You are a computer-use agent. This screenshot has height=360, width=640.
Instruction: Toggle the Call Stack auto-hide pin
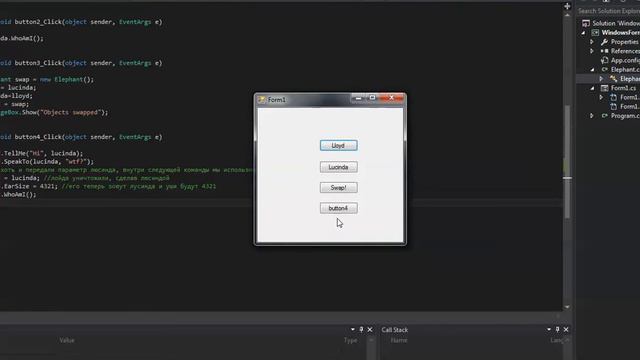point(558,329)
